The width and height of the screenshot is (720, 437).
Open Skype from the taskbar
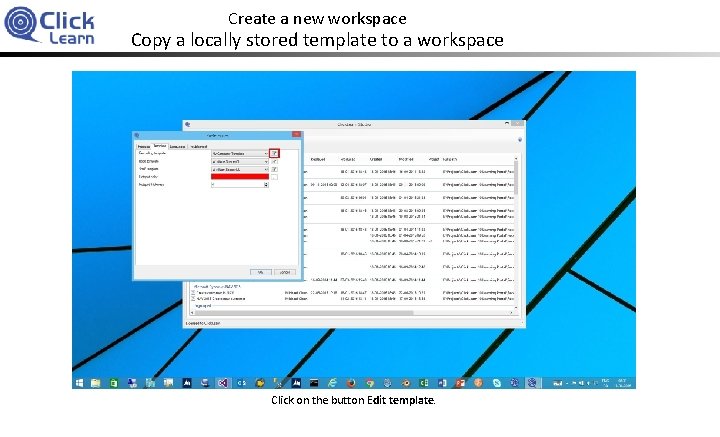pyautogui.click(x=497, y=383)
